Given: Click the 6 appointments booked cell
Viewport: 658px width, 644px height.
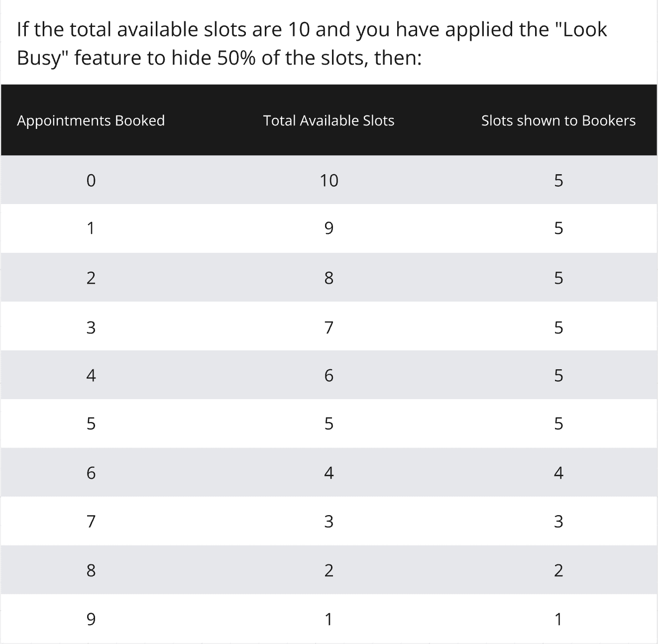Looking at the screenshot, I should pyautogui.click(x=91, y=472).
